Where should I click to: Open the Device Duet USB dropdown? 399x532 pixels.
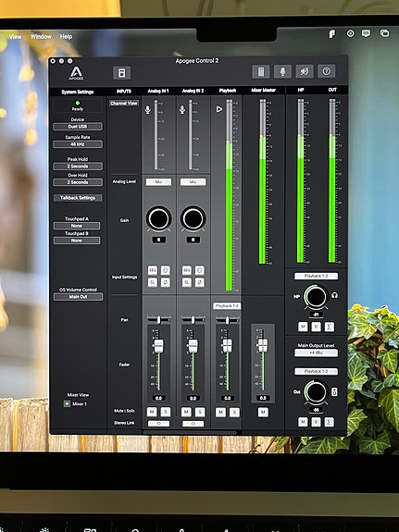click(x=78, y=127)
